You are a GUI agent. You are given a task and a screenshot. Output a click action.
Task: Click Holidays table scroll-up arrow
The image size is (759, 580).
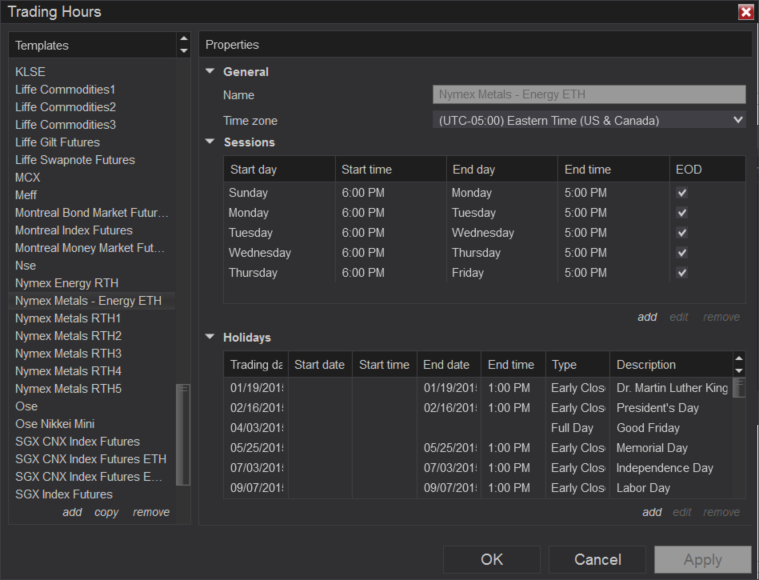tap(739, 359)
